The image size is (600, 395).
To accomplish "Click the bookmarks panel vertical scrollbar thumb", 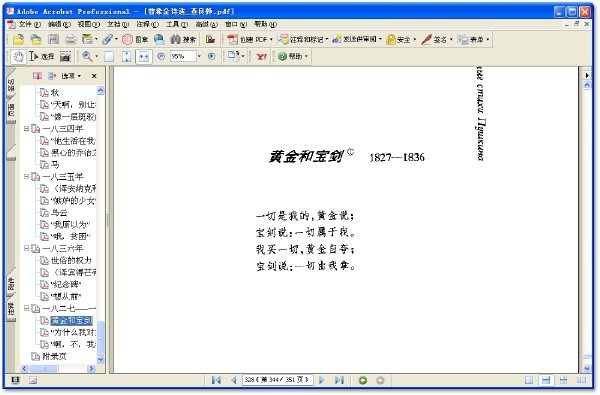I will 101,337.
